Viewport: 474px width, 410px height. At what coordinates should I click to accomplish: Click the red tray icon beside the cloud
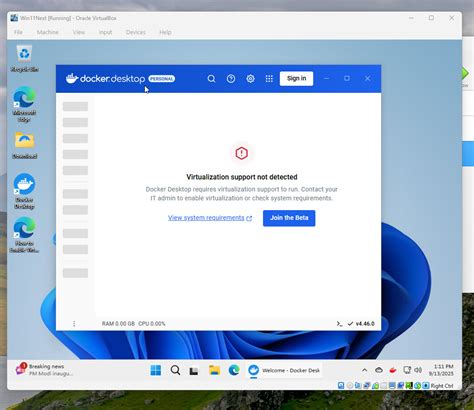[x=393, y=370]
